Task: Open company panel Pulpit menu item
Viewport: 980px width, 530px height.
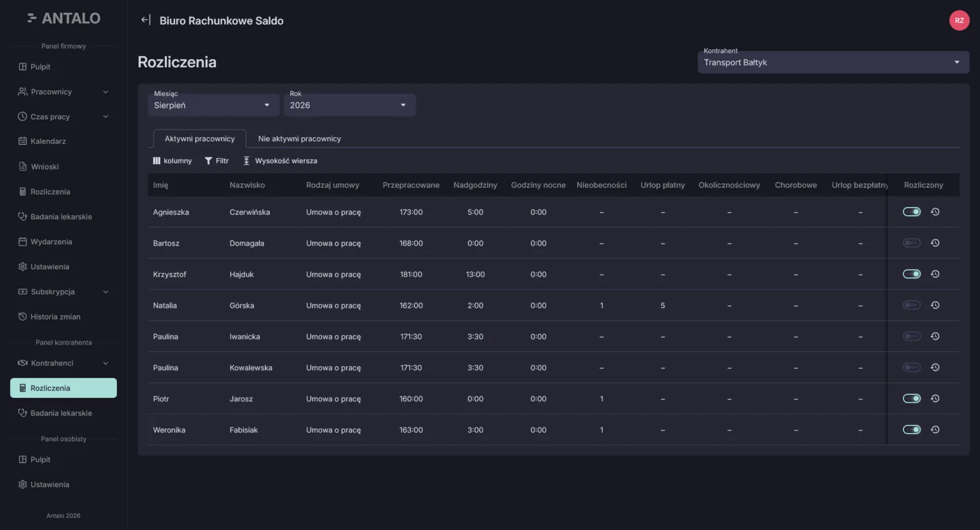Action: click(x=64, y=67)
